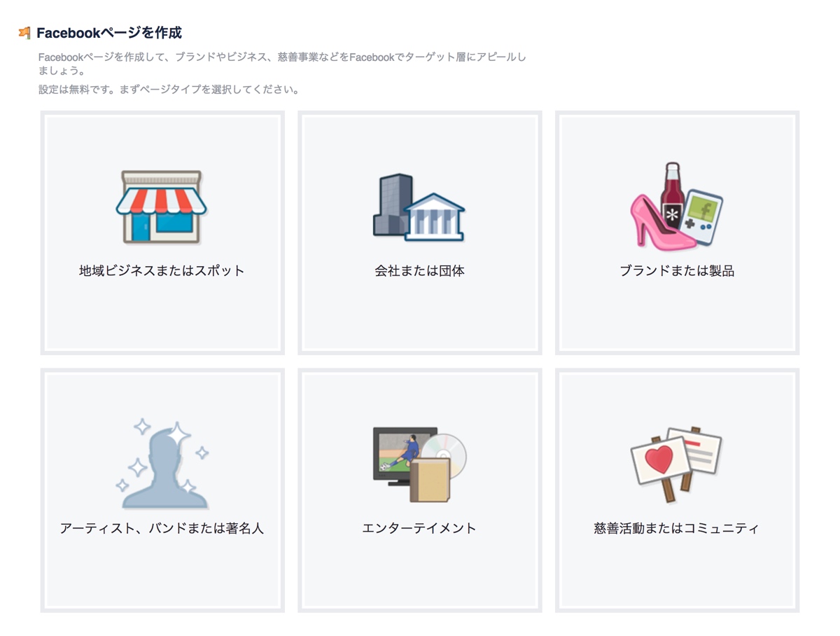The image size is (840, 636).
Task: Click the storefront icon for local business
Action: (162, 208)
